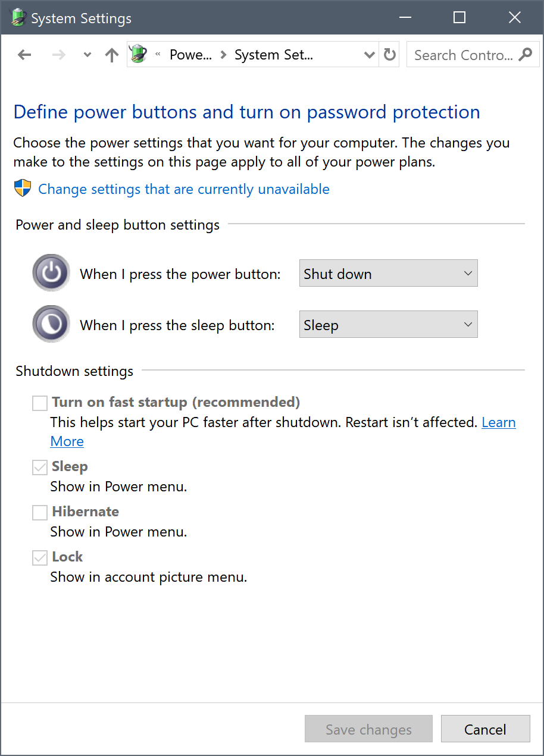Go to Power Options breadcrumb
The image size is (544, 756).
(x=190, y=55)
